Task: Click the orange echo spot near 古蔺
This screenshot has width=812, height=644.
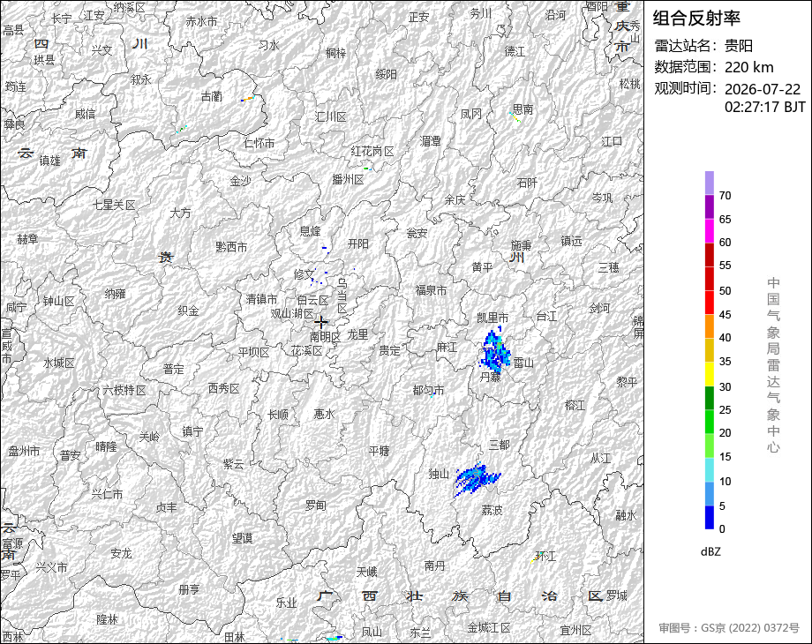Action: click(x=248, y=98)
